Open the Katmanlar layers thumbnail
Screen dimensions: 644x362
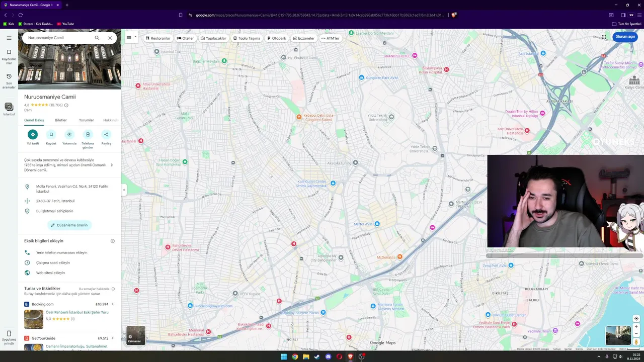[136, 336]
